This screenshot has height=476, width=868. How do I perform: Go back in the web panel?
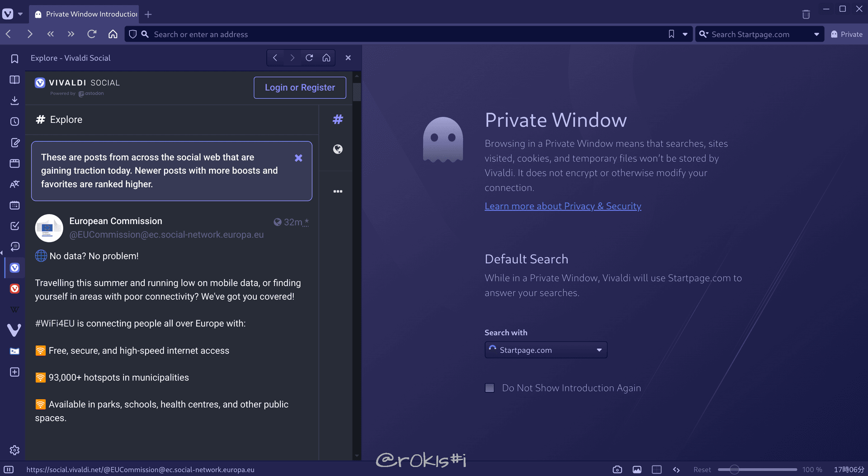[275, 58]
